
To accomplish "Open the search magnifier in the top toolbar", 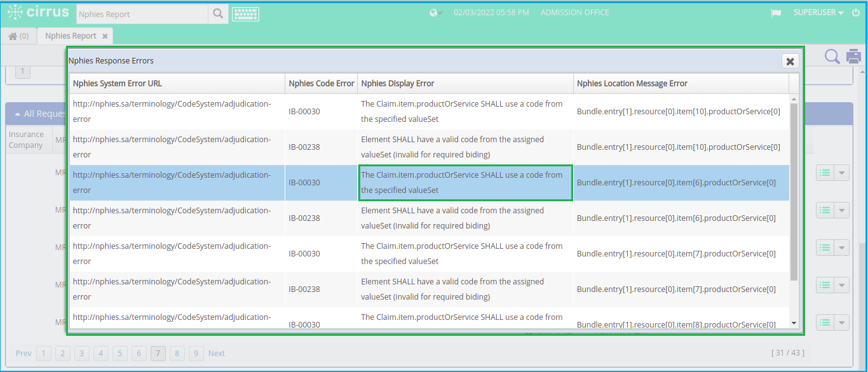I will pyautogui.click(x=832, y=56).
